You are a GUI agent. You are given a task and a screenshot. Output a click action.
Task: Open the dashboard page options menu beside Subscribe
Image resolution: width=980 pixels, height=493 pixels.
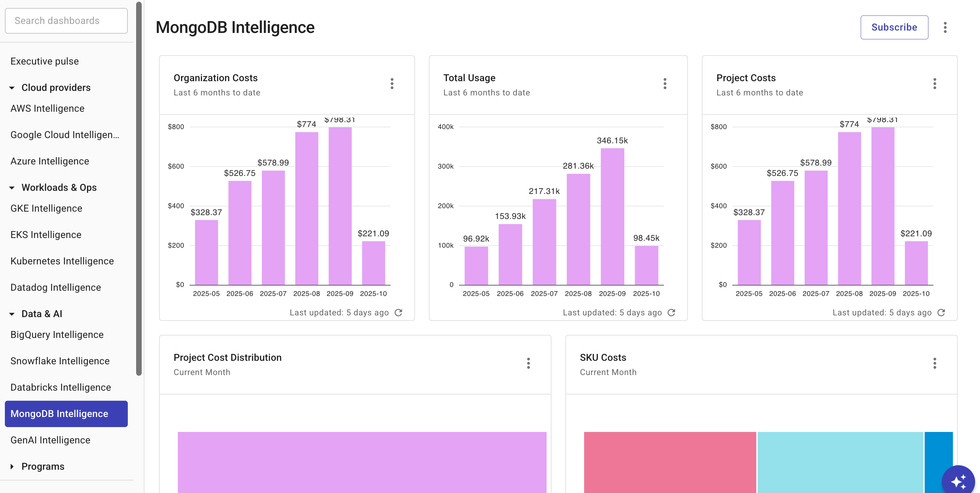[x=946, y=27]
